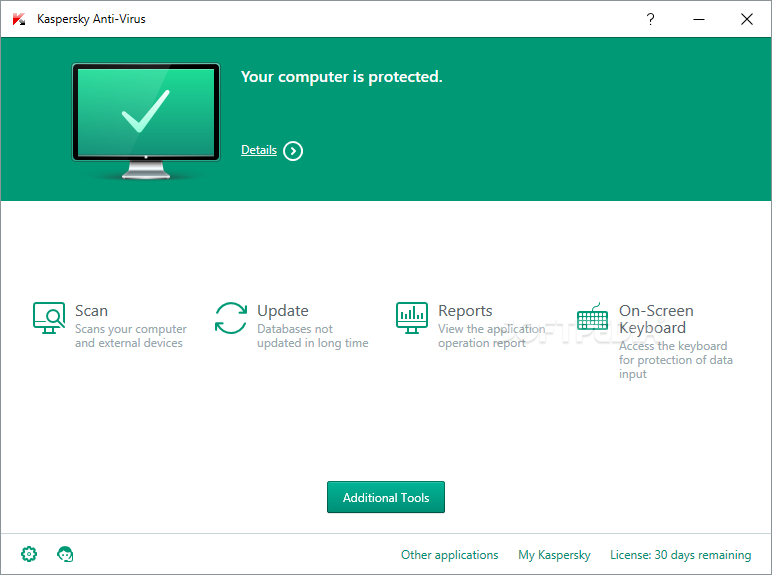772x575 pixels.
Task: Click License: 30 days remaining link
Action: coord(680,555)
